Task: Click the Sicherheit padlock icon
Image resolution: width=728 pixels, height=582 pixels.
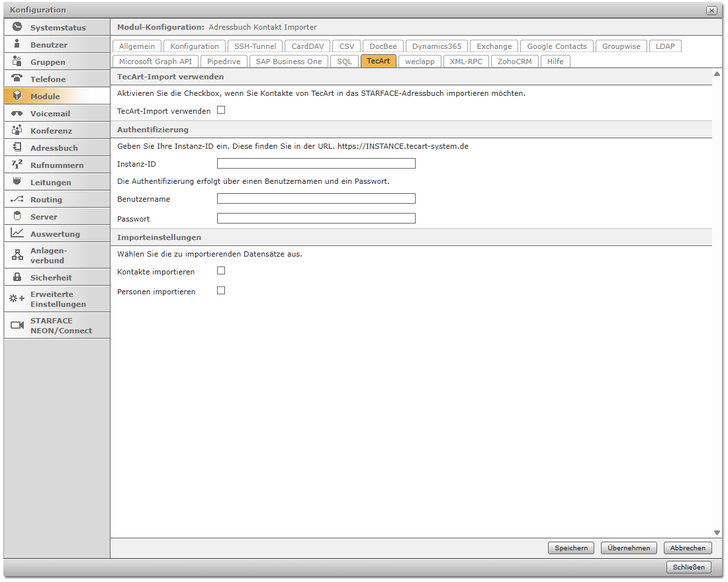Action: [x=17, y=277]
